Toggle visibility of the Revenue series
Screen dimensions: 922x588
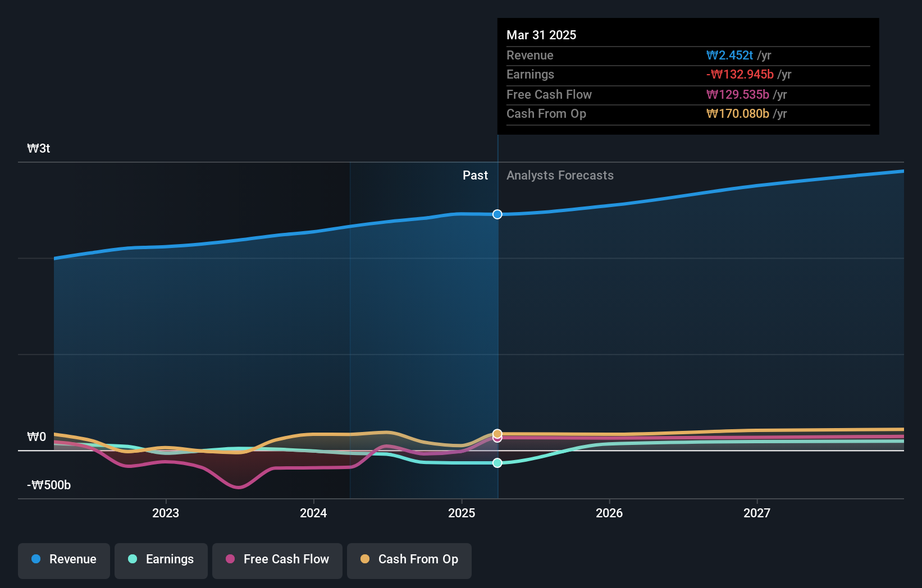tap(63, 559)
